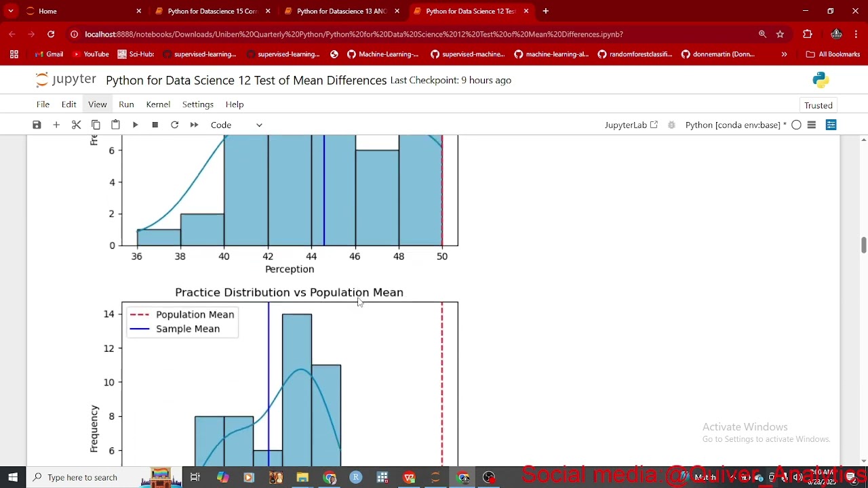This screenshot has width=868, height=488.
Task: Click the Trusted notebook button
Action: tap(818, 105)
